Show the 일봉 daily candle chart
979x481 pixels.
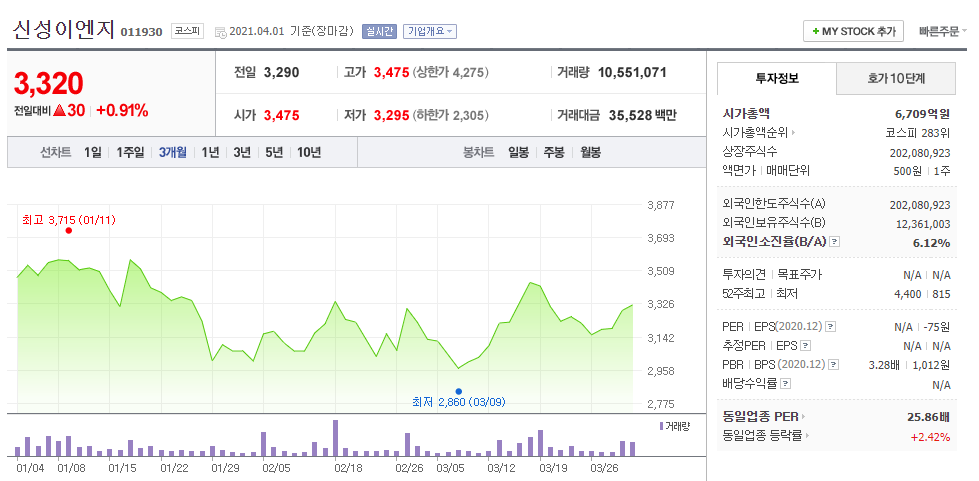(518, 152)
